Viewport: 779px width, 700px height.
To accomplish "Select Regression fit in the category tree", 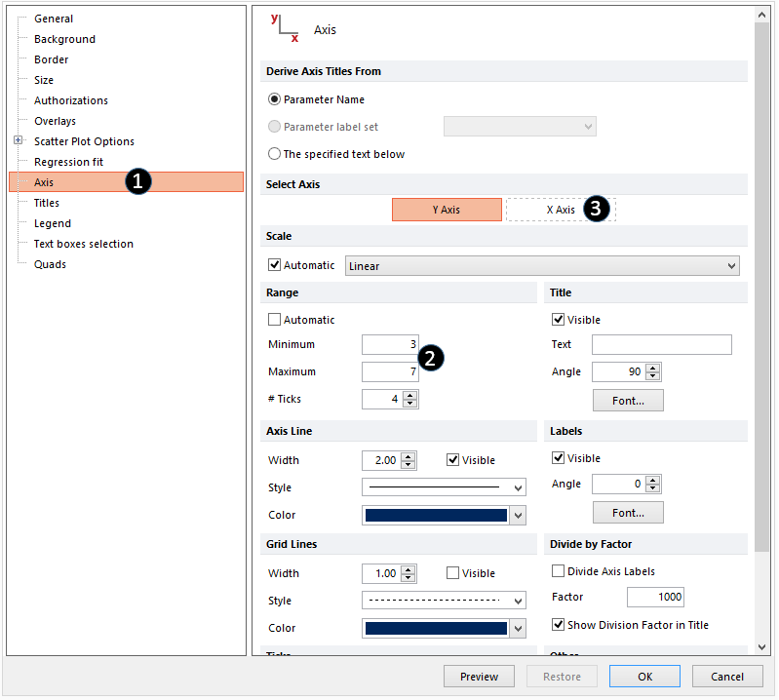I will pos(68,162).
